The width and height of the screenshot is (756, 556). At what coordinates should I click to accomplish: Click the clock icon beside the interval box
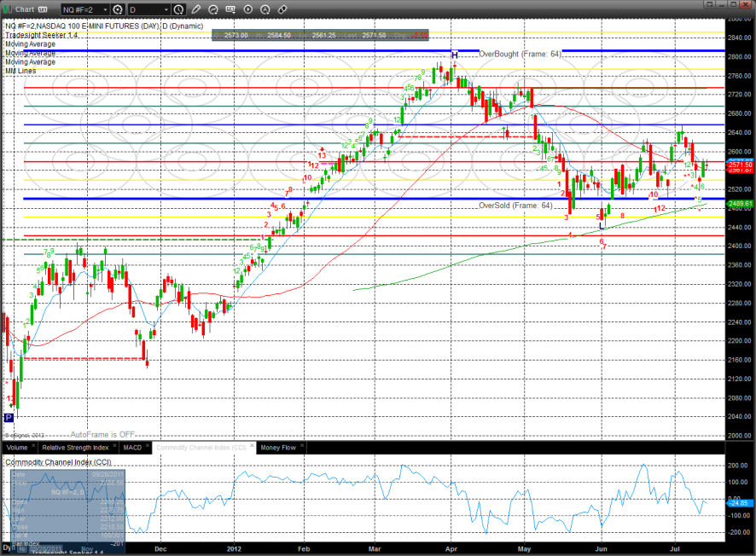click(178, 9)
